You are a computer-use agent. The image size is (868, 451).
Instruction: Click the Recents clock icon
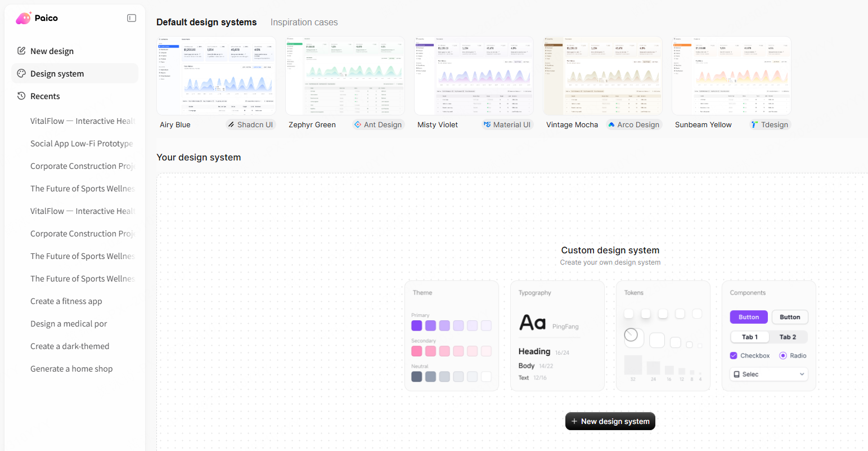click(x=21, y=96)
